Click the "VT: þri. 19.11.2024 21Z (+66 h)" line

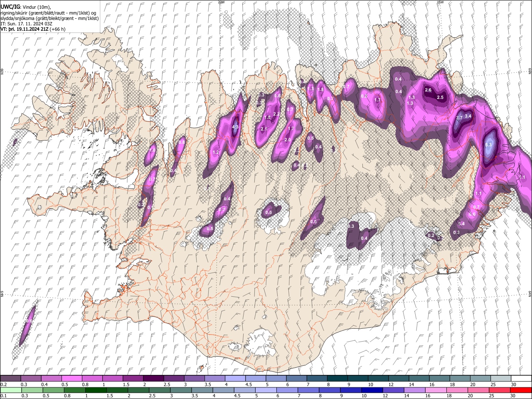tap(33, 29)
